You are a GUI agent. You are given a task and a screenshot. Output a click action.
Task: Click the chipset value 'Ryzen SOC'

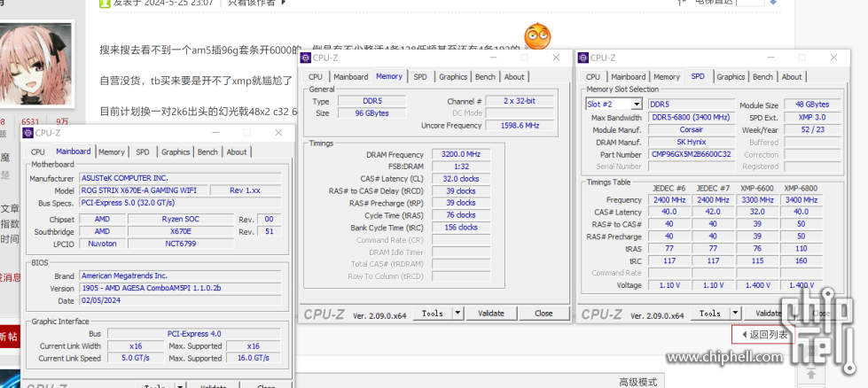(181, 219)
